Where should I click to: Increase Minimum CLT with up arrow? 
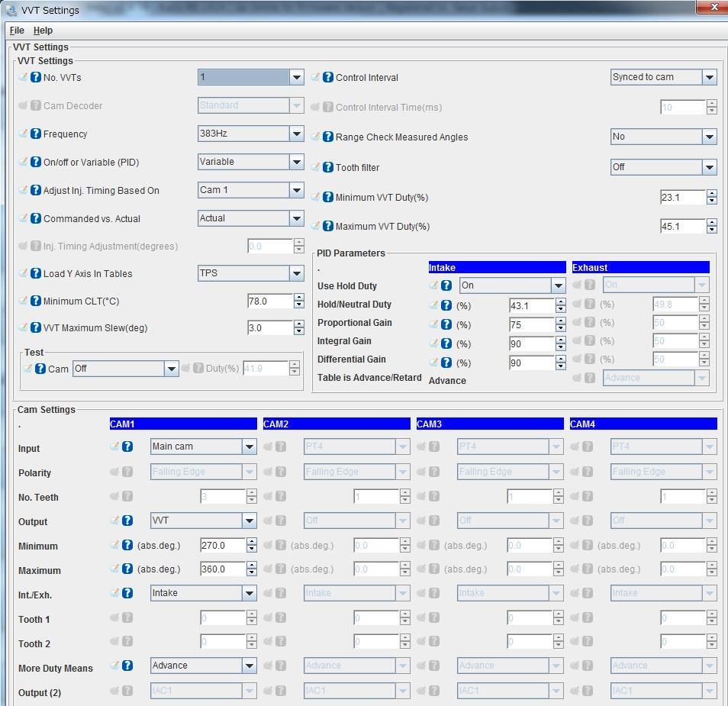coord(299,297)
